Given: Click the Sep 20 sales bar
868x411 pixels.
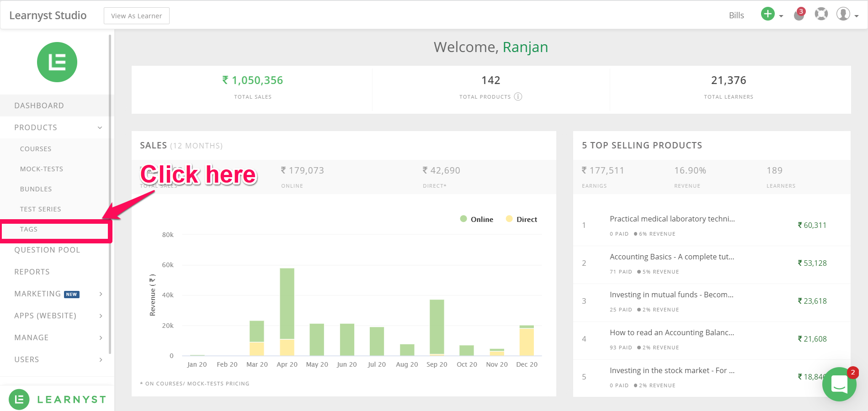Looking at the screenshot, I should click(437, 327).
